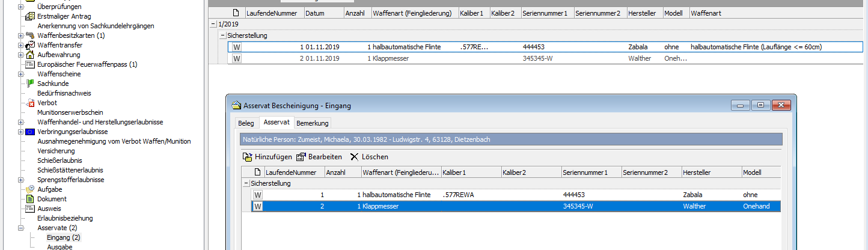Click the Waffentransfer icon in the tree
This screenshot has height=250, width=868.
point(30,45)
